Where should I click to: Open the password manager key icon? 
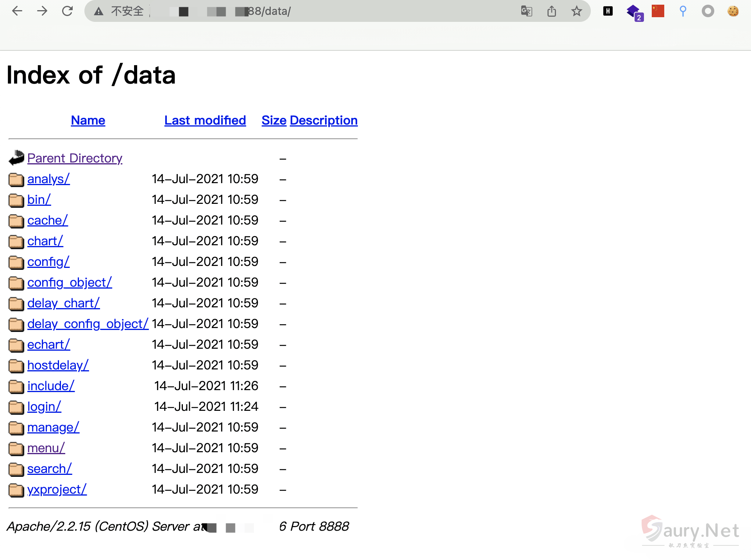click(683, 11)
